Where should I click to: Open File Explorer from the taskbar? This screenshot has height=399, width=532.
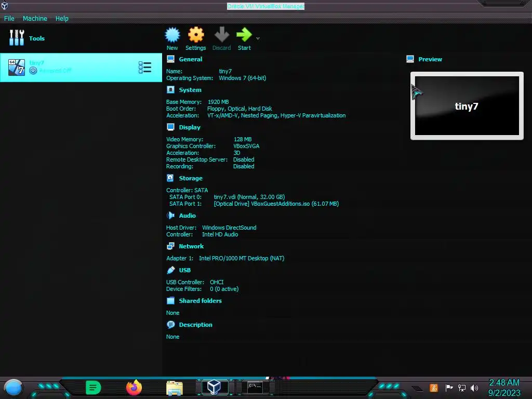(x=175, y=388)
